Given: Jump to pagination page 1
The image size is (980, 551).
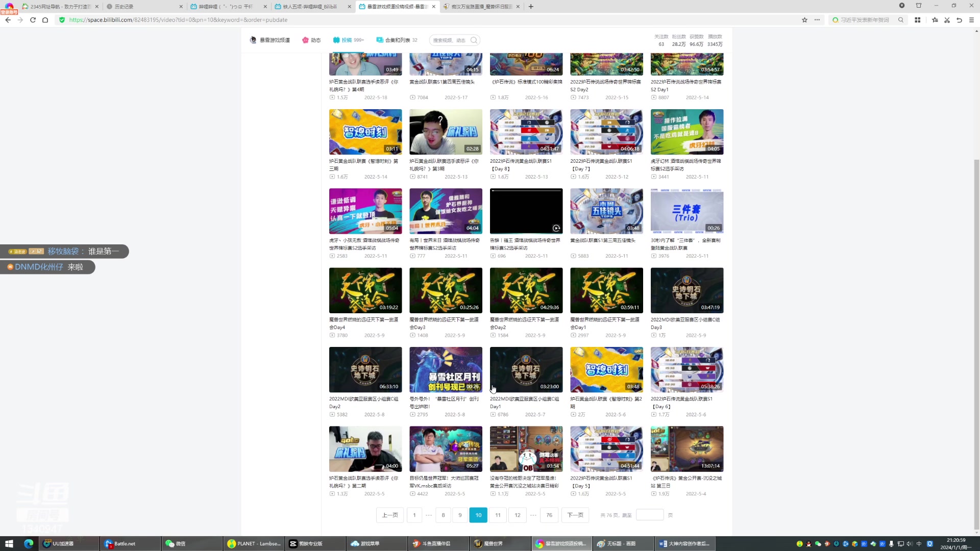Looking at the screenshot, I should point(414,515).
